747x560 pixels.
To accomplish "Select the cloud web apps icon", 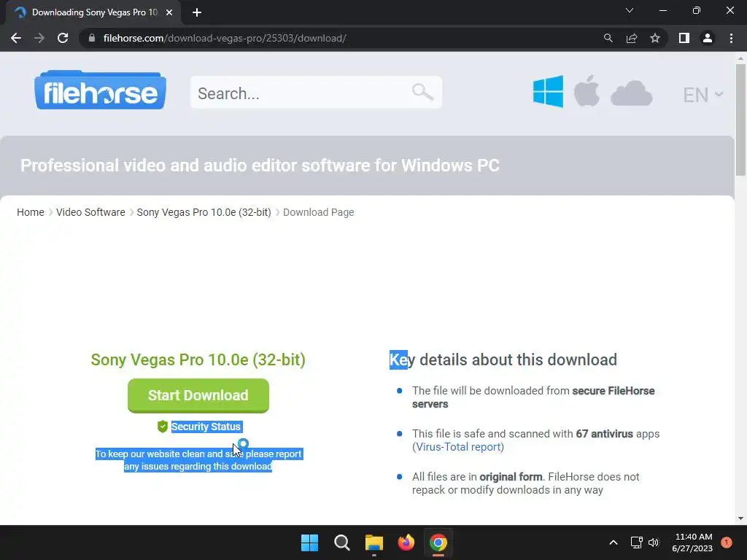I will coord(631,93).
